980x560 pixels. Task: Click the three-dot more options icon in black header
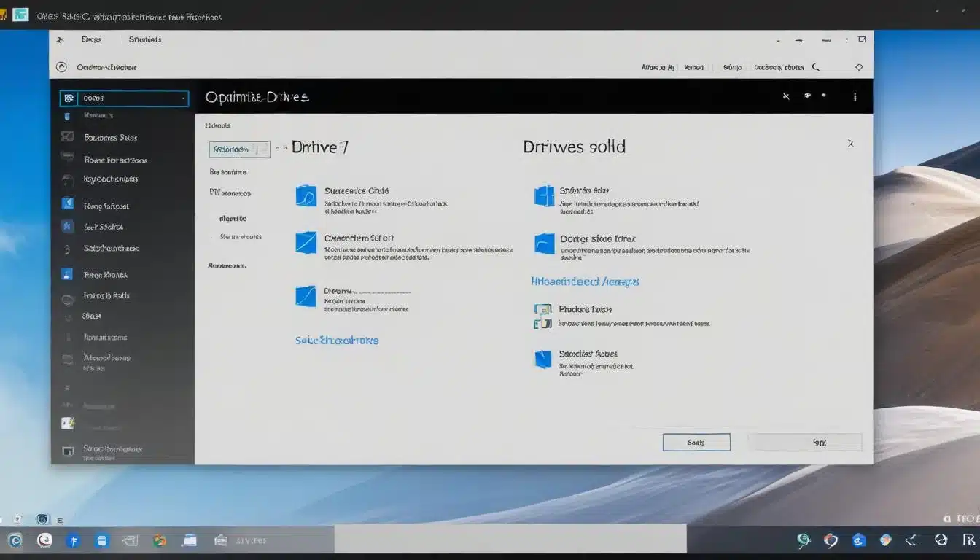[855, 96]
